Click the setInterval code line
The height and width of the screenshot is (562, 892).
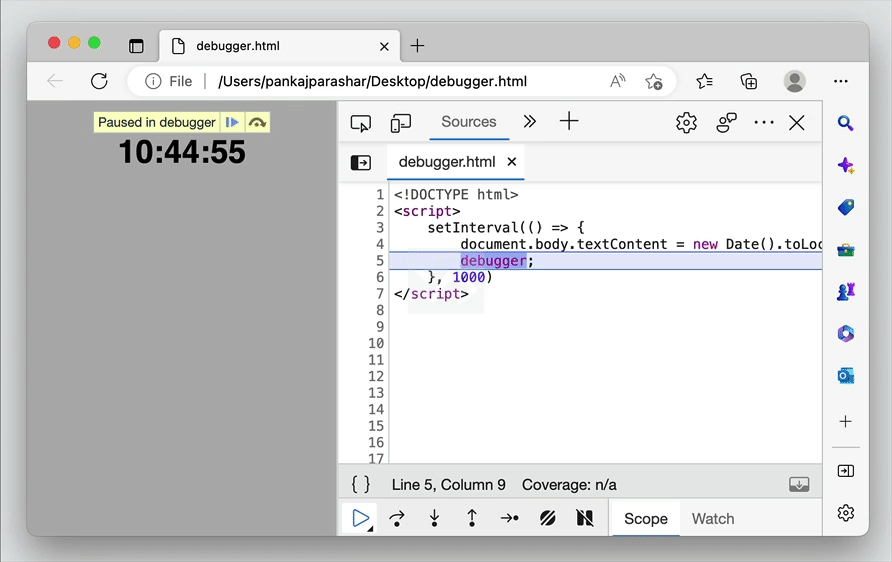click(x=506, y=228)
